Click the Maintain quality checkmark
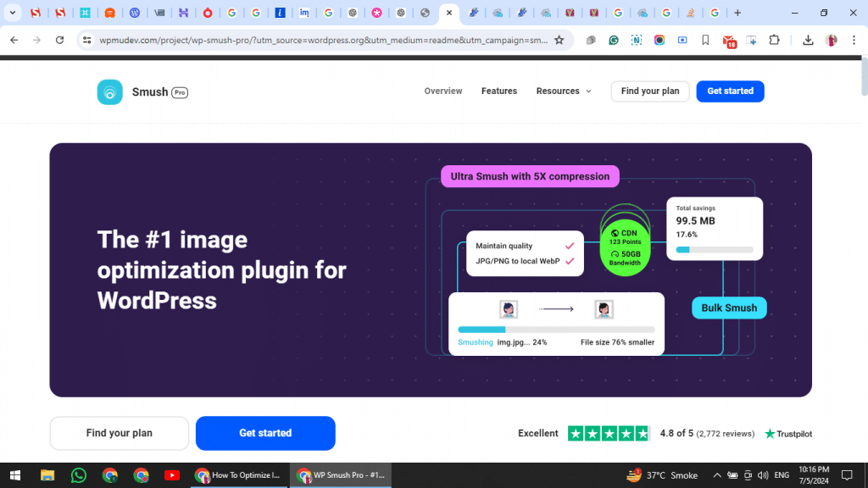 pyautogui.click(x=570, y=246)
